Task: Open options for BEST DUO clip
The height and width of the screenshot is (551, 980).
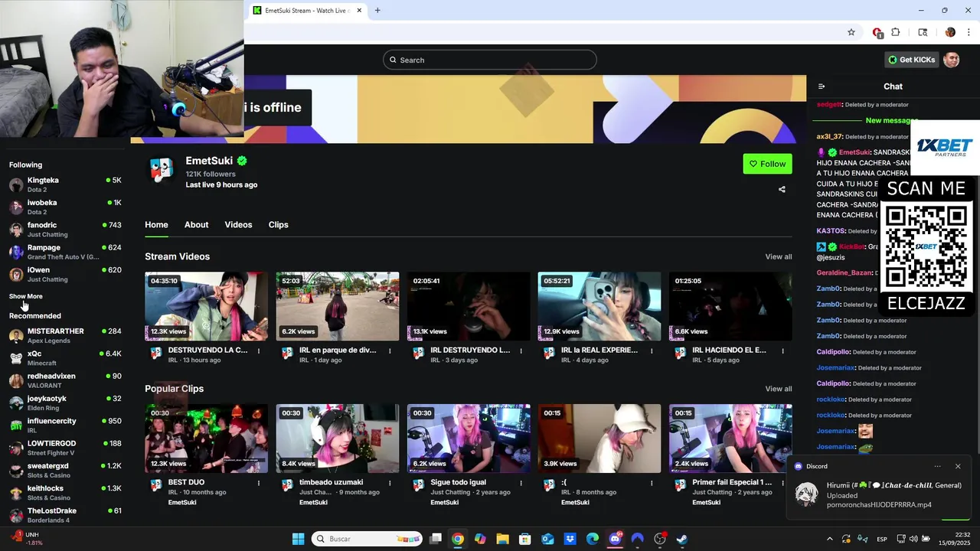Action: 259,483
